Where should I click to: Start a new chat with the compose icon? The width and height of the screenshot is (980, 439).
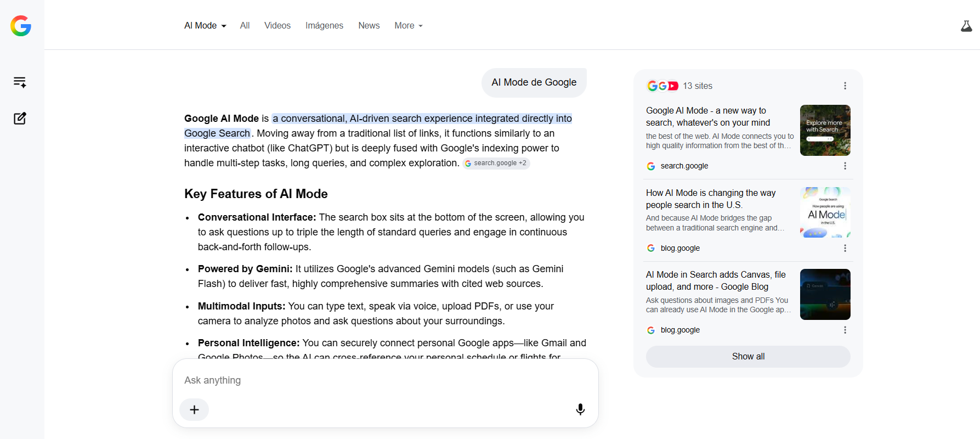tap(20, 119)
